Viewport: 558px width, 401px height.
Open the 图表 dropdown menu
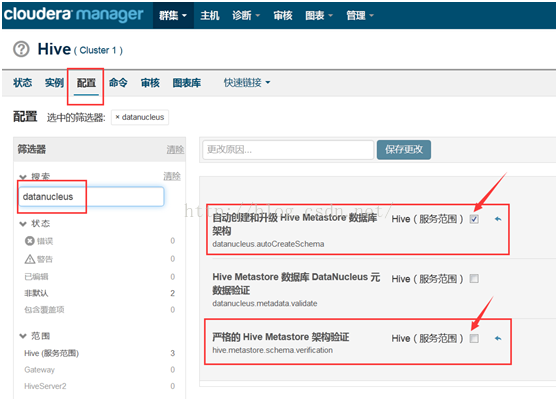click(319, 15)
